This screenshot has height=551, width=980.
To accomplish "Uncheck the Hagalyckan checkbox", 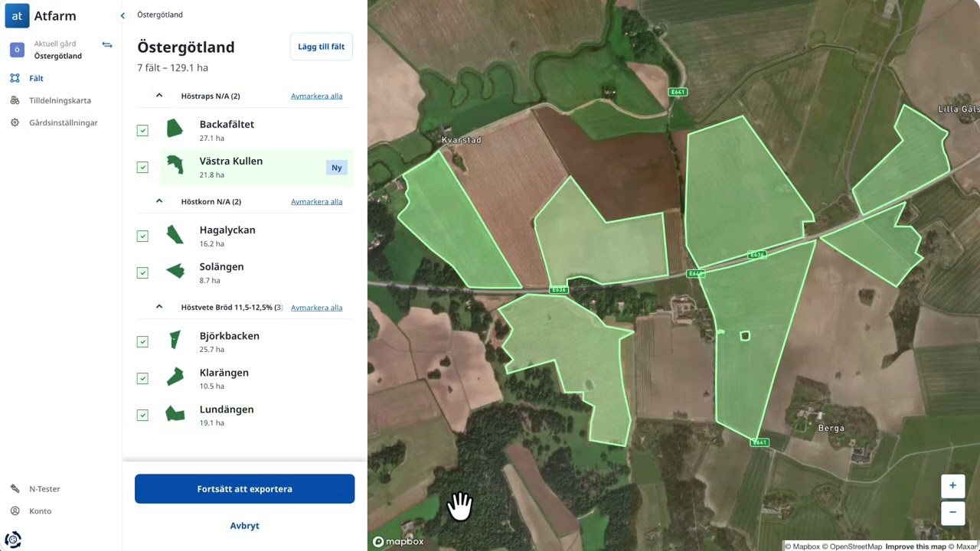I will 142,236.
